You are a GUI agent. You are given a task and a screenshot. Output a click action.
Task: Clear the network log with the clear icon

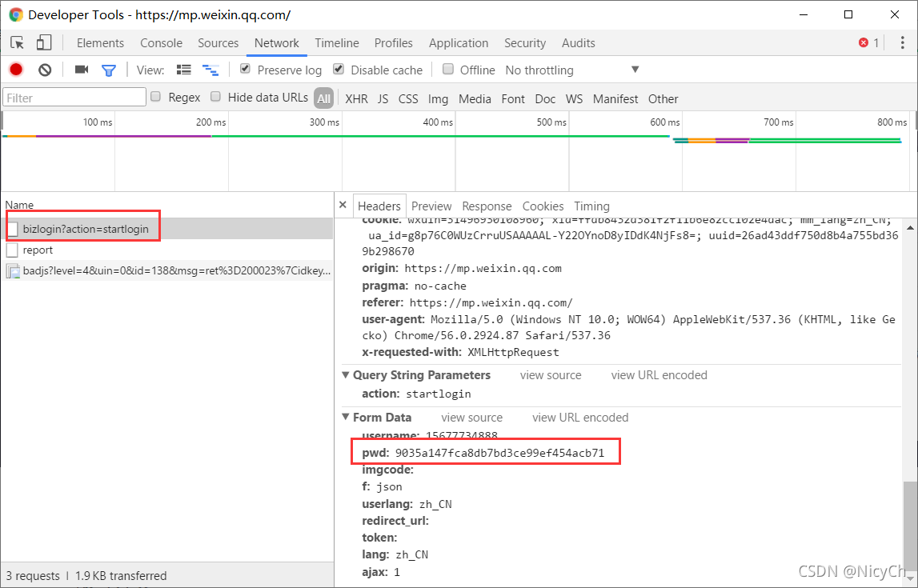point(45,70)
